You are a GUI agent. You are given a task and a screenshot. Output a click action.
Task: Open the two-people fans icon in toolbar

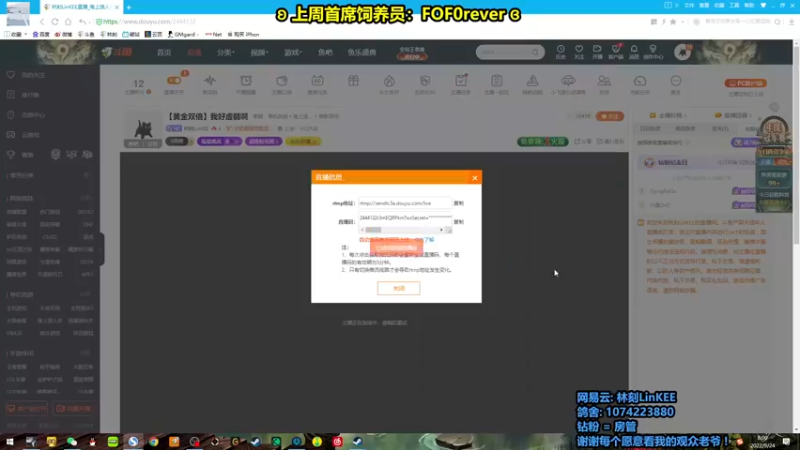click(x=604, y=81)
